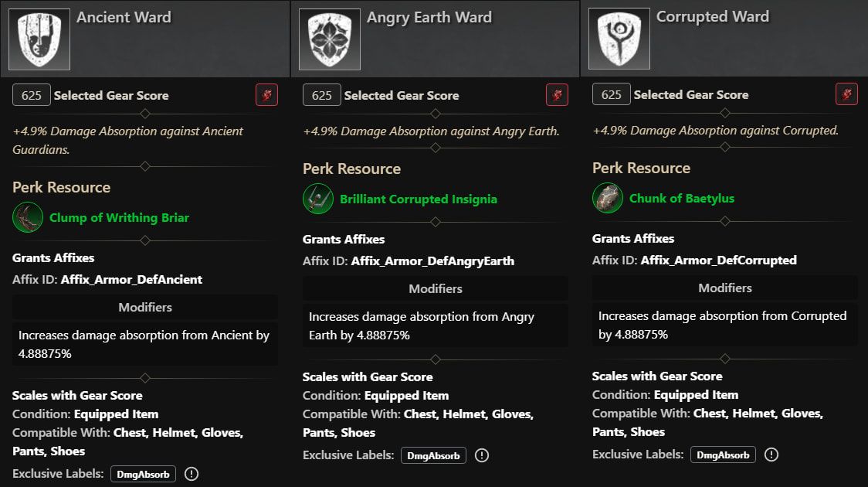Click the 625 gear score field for Ancient Ward
Image resolution: width=868 pixels, height=487 pixels.
(x=32, y=95)
